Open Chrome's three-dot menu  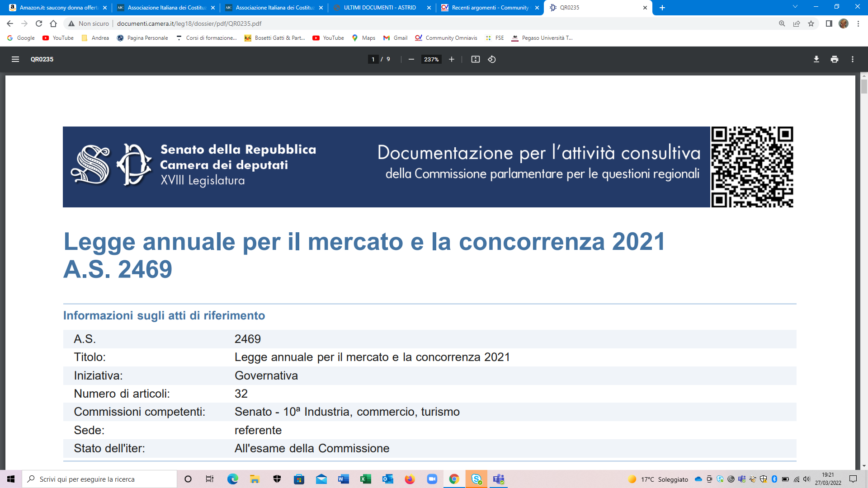[x=858, y=23]
